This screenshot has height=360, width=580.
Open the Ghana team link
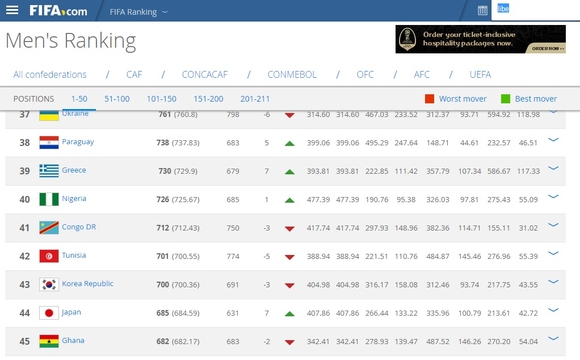[x=73, y=340]
